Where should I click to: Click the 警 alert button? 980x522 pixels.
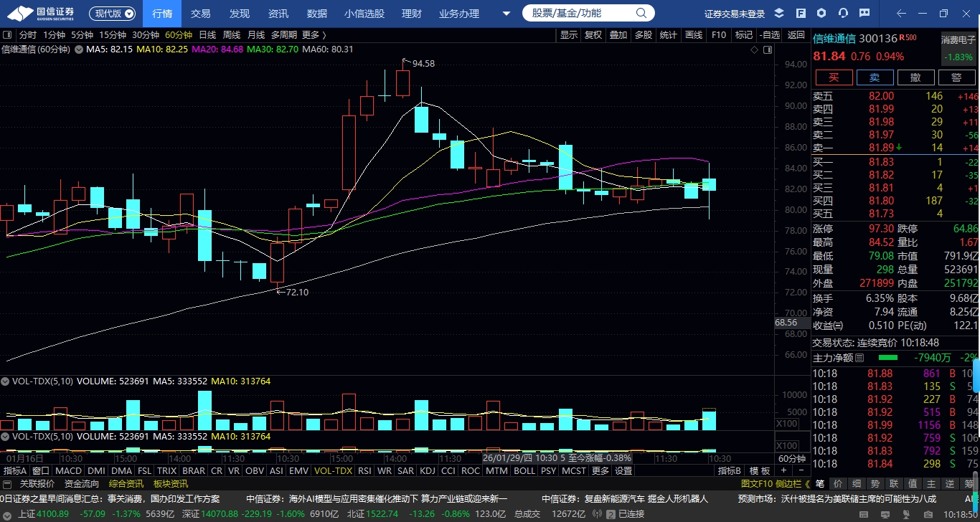(956, 77)
